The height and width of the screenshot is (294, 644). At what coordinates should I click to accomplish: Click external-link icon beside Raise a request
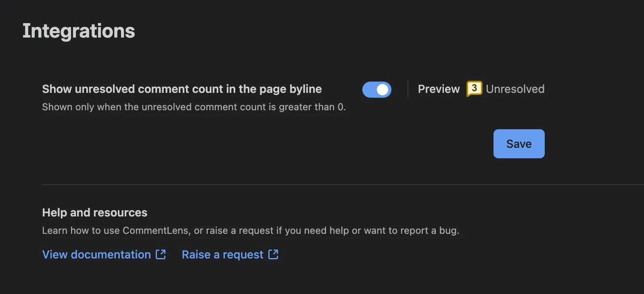273,254
